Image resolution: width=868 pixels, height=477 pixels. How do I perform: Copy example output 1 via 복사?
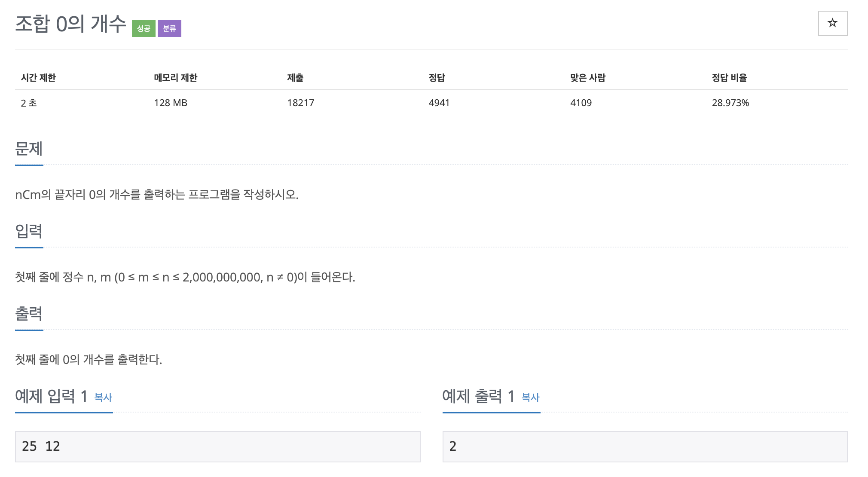coord(530,397)
